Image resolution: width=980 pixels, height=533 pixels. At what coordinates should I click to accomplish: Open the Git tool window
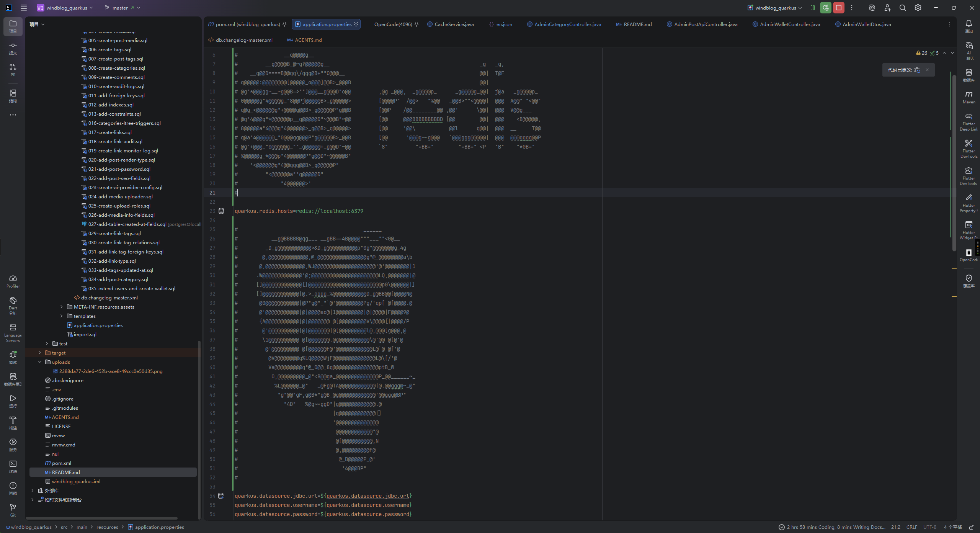[13, 510]
